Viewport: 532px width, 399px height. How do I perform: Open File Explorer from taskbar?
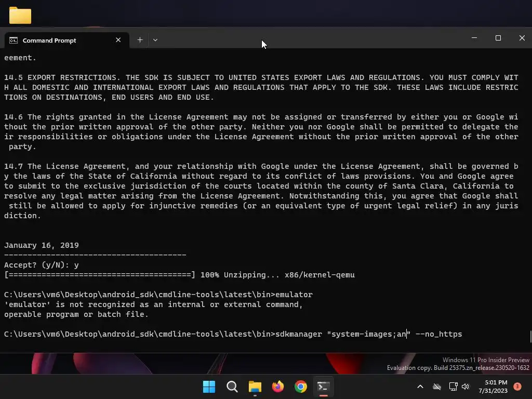(255, 387)
